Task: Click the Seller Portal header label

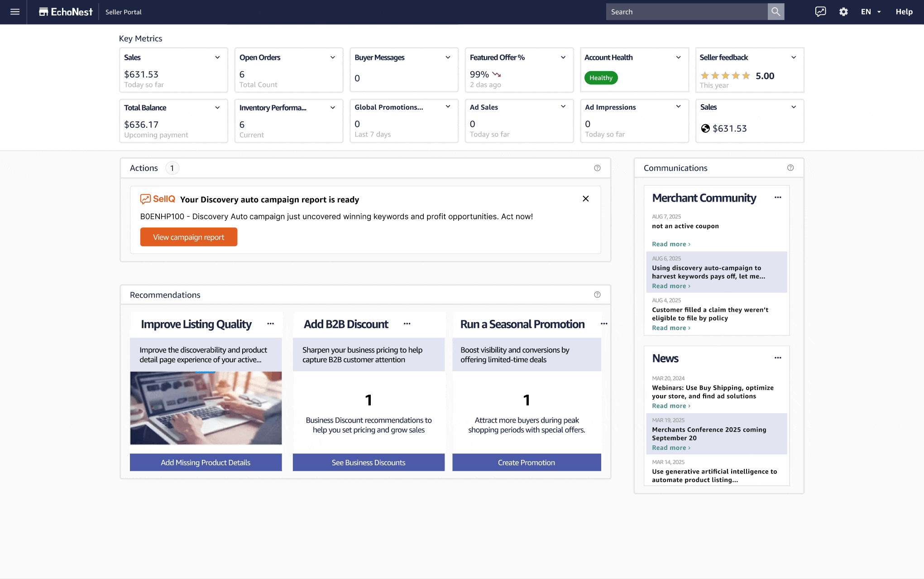Action: pyautogui.click(x=123, y=12)
